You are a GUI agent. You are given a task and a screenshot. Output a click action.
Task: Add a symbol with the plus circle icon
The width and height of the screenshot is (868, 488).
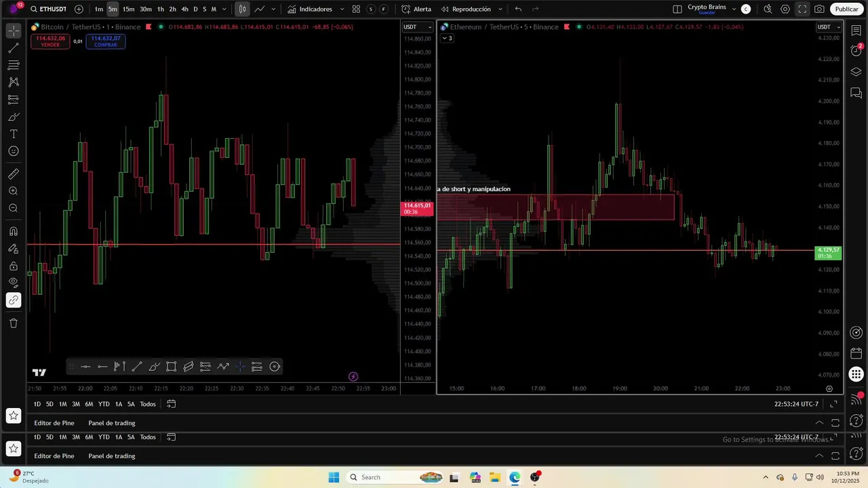(x=79, y=9)
